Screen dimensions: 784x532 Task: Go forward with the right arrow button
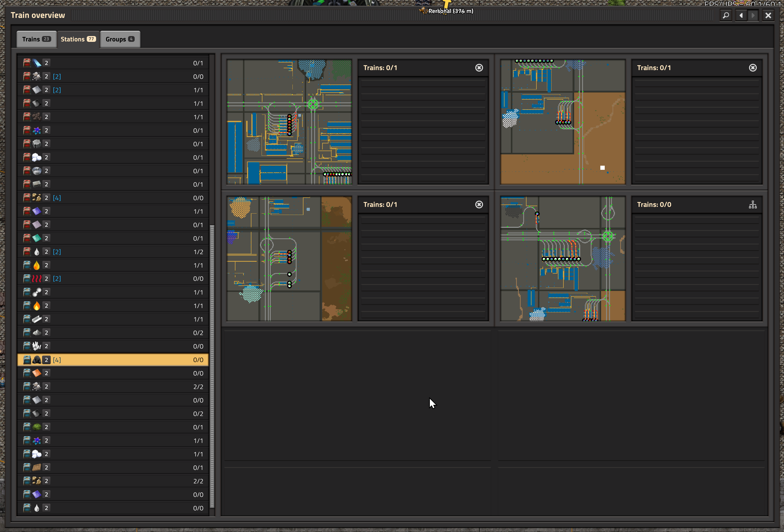[753, 15]
